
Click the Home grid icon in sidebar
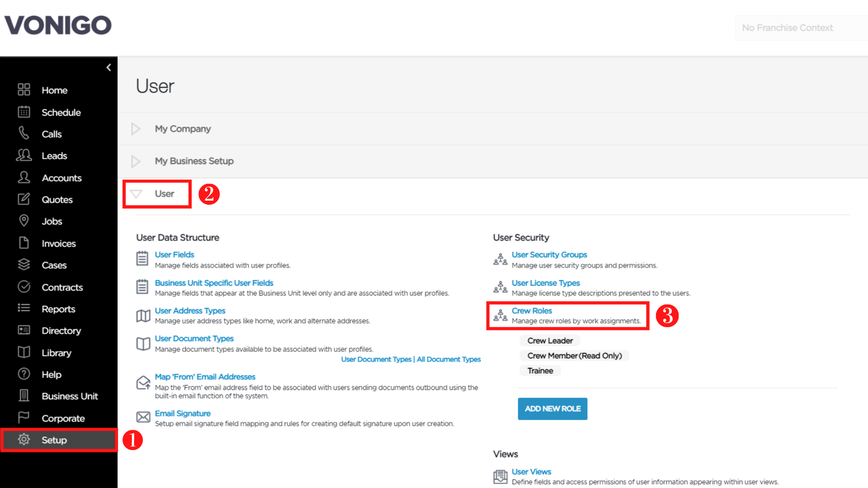(24, 90)
